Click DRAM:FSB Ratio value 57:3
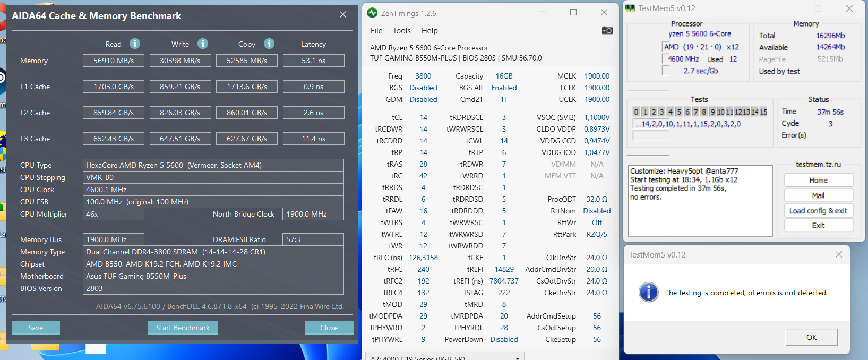The image size is (868, 360). pyautogui.click(x=313, y=239)
